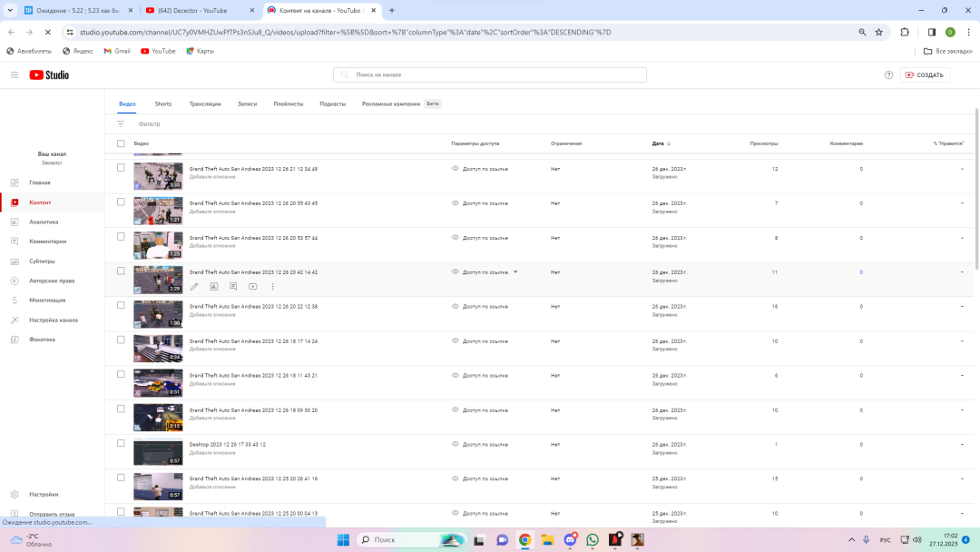This screenshot has width=980, height=552.
Task: Click the view-on-YouTube icon on the 20 42 14 42 video
Action: 252,286
